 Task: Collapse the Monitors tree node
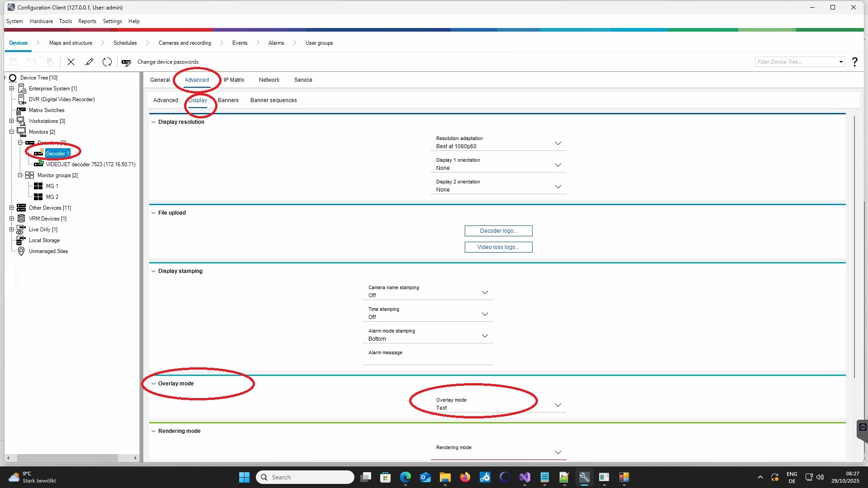point(12,132)
